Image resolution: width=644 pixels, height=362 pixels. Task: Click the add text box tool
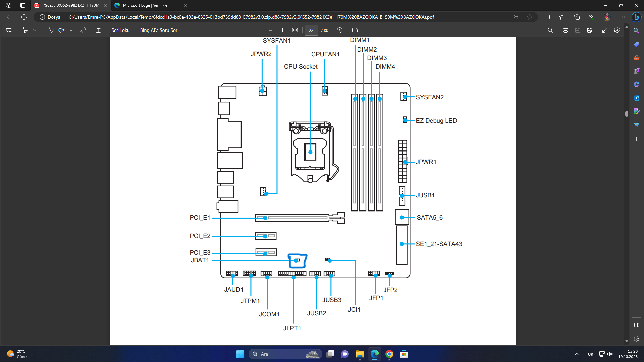point(98,30)
